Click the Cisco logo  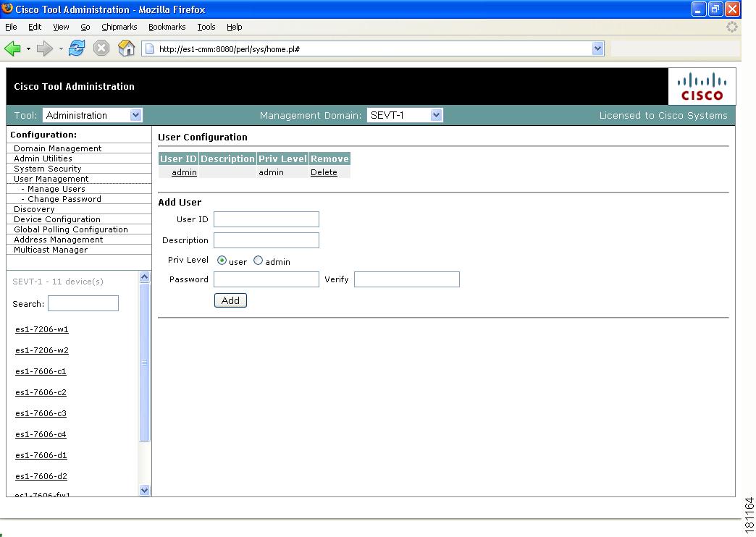click(702, 87)
